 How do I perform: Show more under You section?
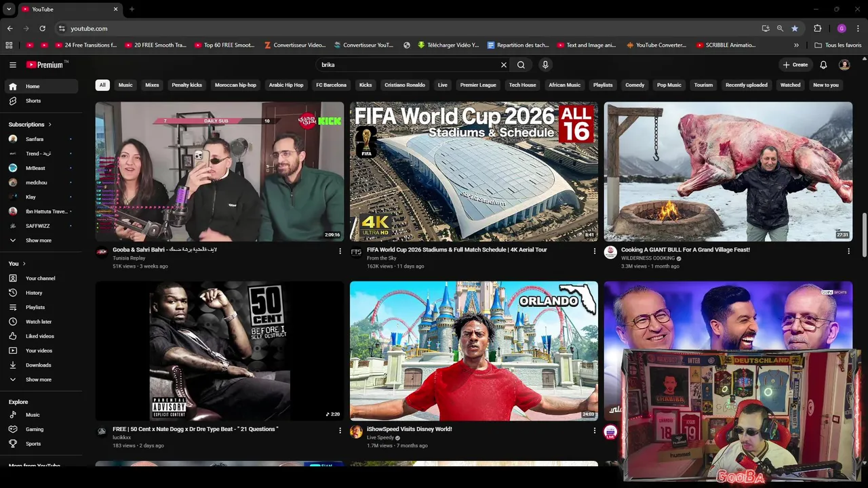pos(42,380)
